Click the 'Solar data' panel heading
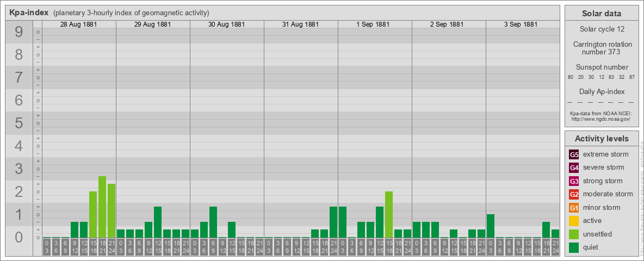The image size is (644, 261). click(601, 14)
